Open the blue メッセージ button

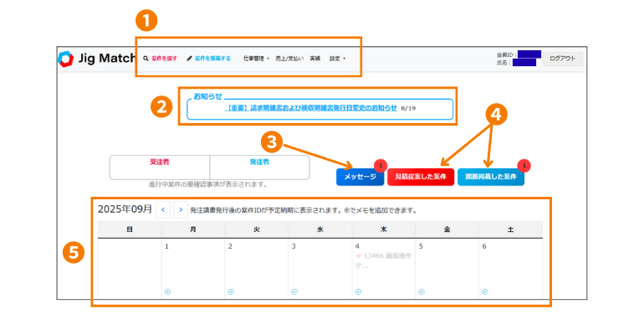(x=360, y=178)
